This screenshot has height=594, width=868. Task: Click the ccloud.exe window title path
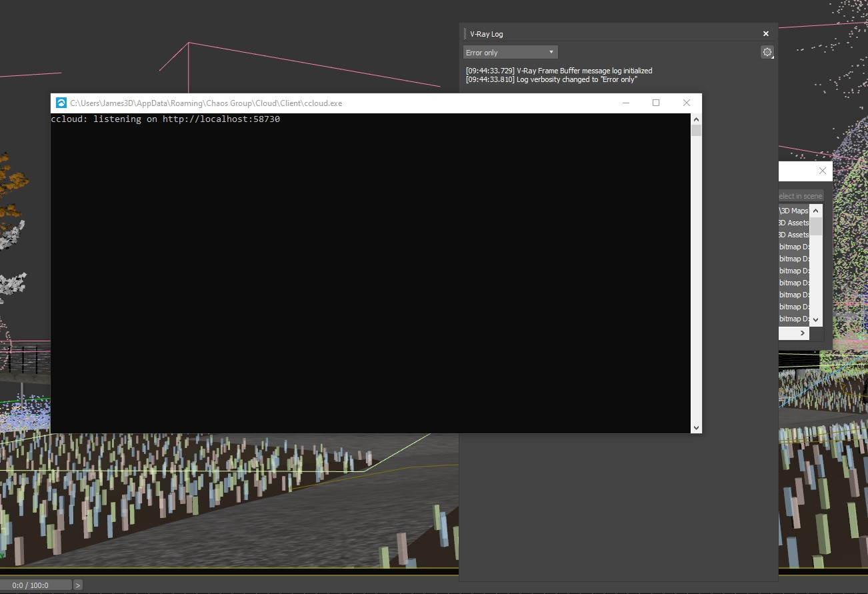[206, 103]
